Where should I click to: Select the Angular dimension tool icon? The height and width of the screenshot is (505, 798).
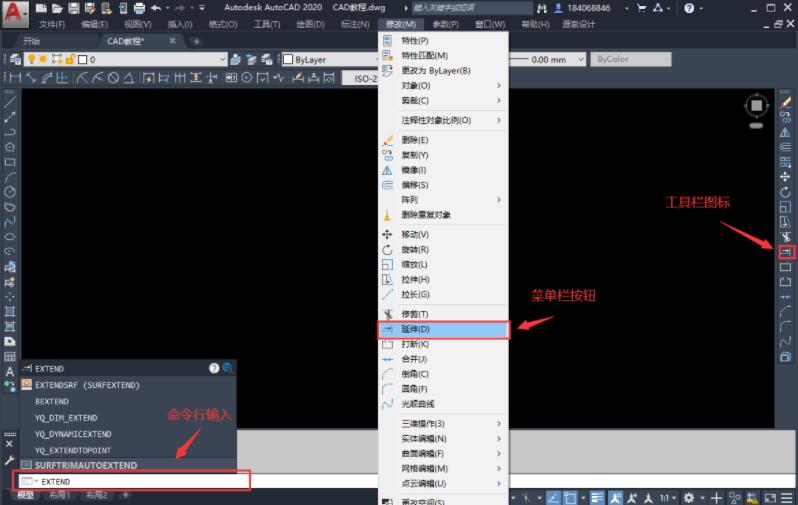tap(129, 78)
